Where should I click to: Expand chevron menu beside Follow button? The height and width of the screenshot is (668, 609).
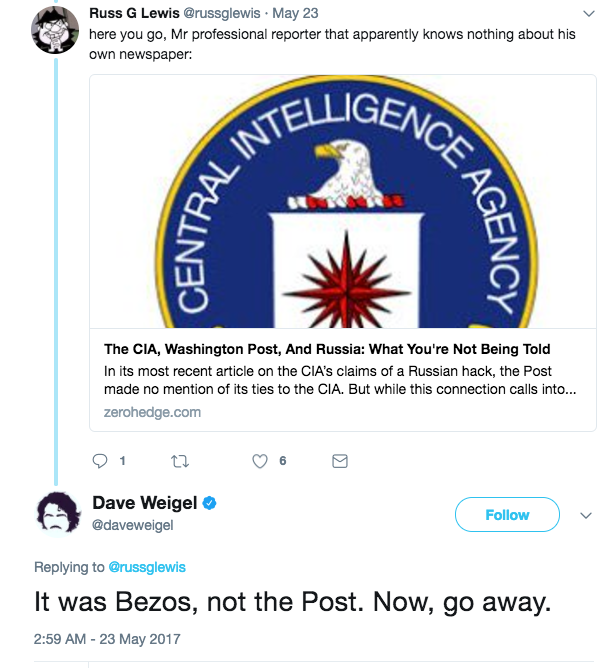[586, 515]
